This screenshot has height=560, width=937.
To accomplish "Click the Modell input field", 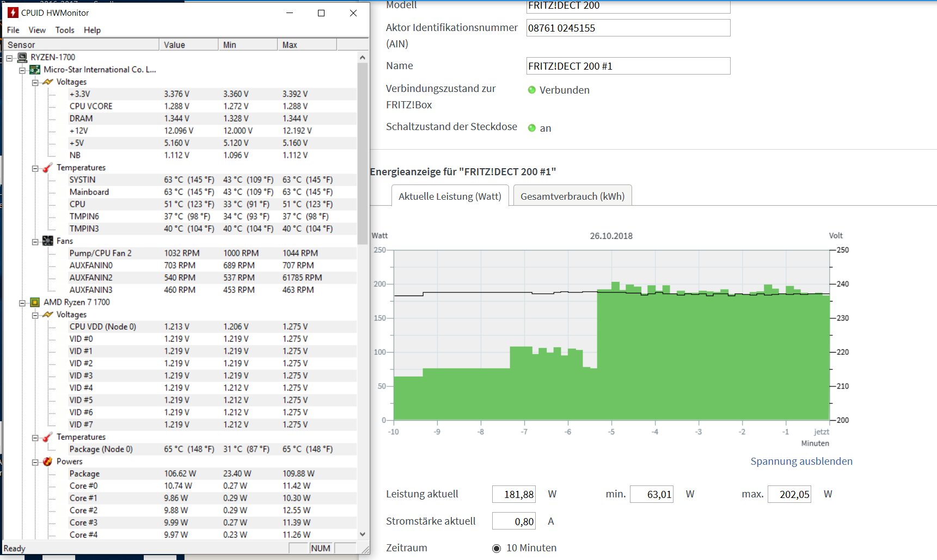I will pos(628,6).
